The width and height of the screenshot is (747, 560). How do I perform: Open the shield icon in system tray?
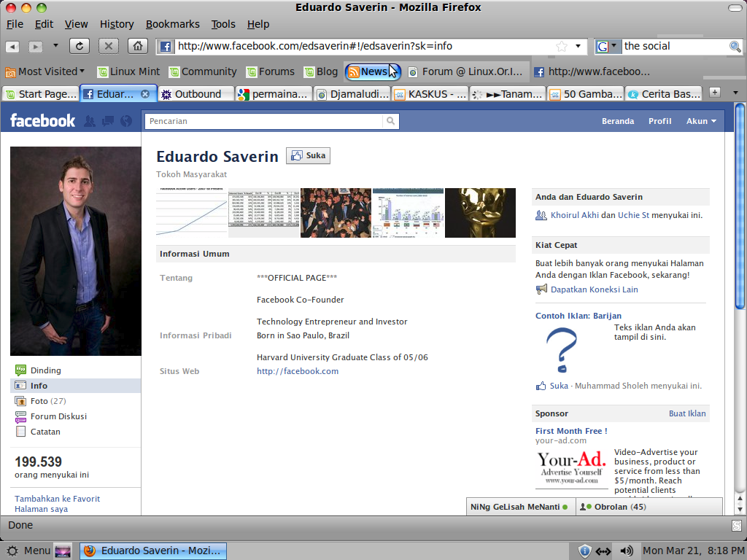(x=584, y=551)
